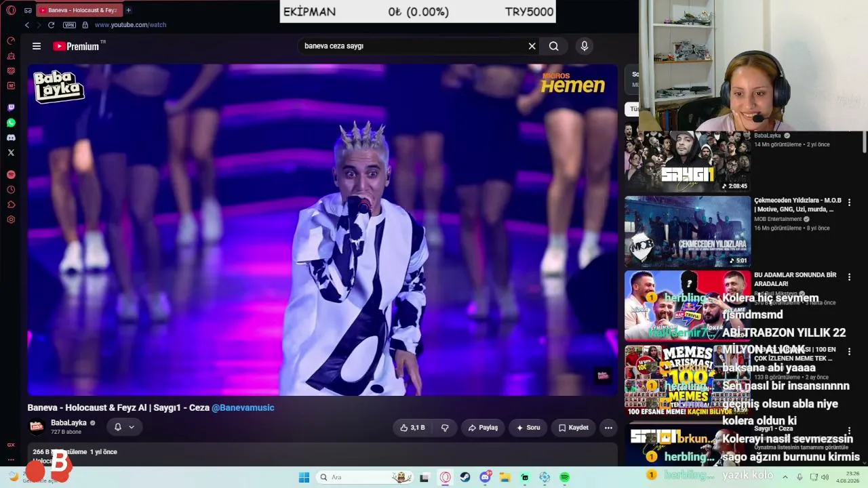The image size is (868, 488).
Task: Open options menu for the Memes Yarışması video
Action: [849, 351]
